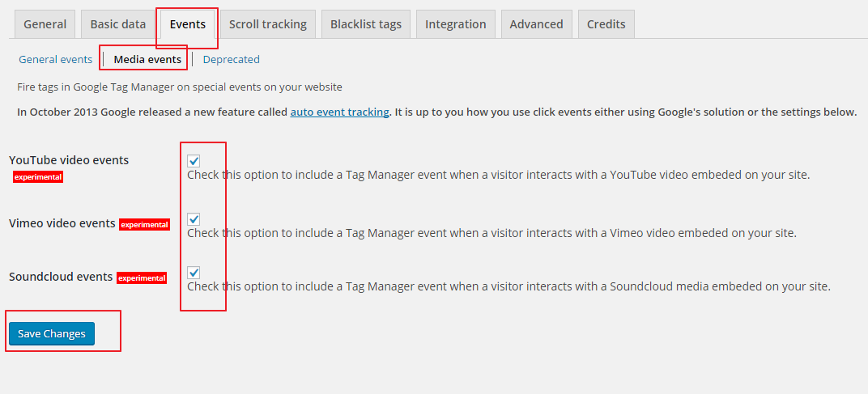
Task: Click the experimental badge beside Soundcloud events
Action: click(142, 277)
